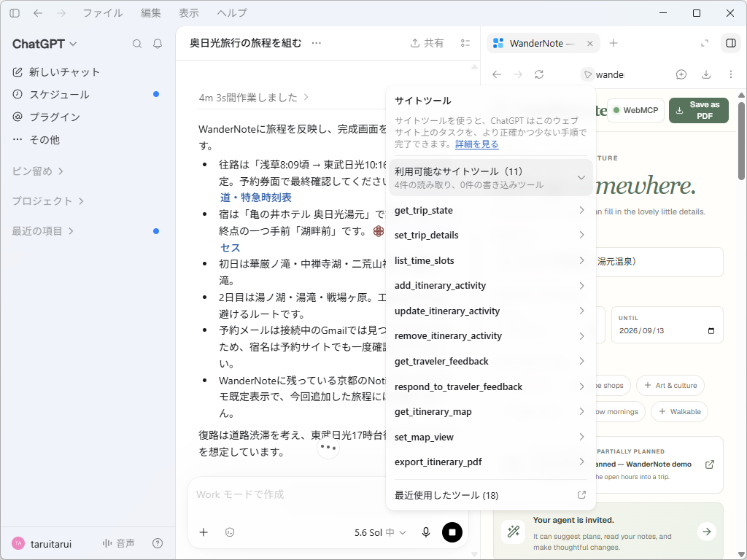Expand the browser panel to fullscreen
Image resolution: width=747 pixels, height=560 pixels.
705,43
